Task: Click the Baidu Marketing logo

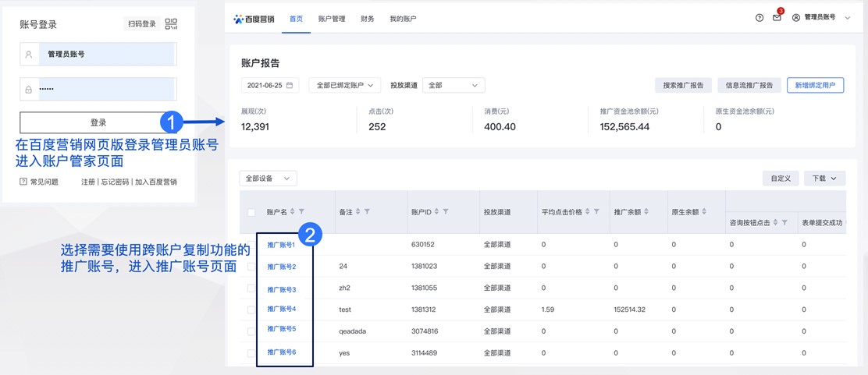Action: pyautogui.click(x=254, y=19)
